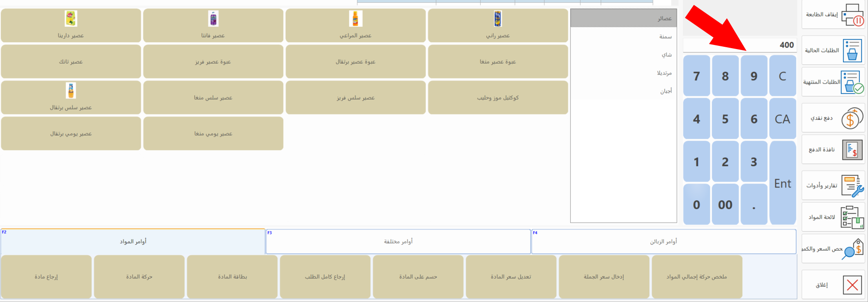Select the عصير سلس منغا product button
868x302 pixels.
click(213, 98)
